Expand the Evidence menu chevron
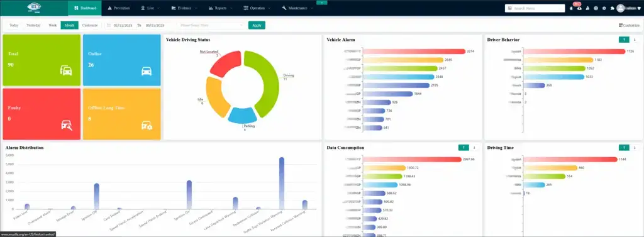644x237 pixels. pyautogui.click(x=196, y=8)
